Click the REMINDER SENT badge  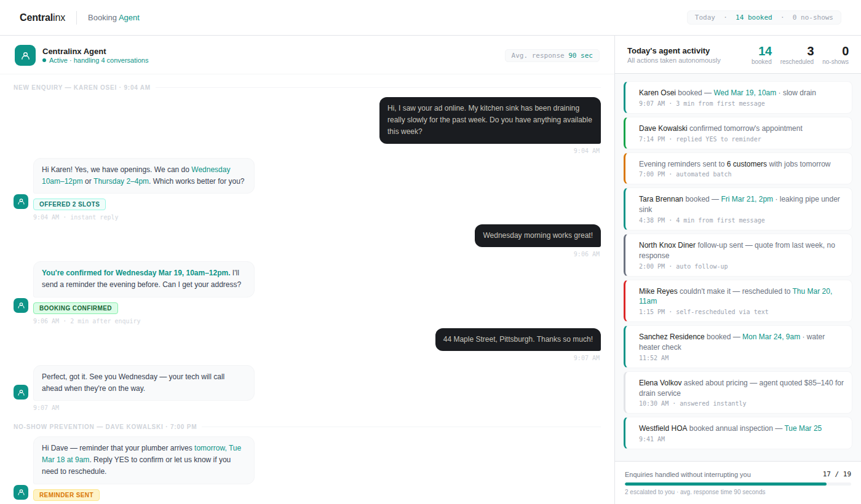(66, 495)
